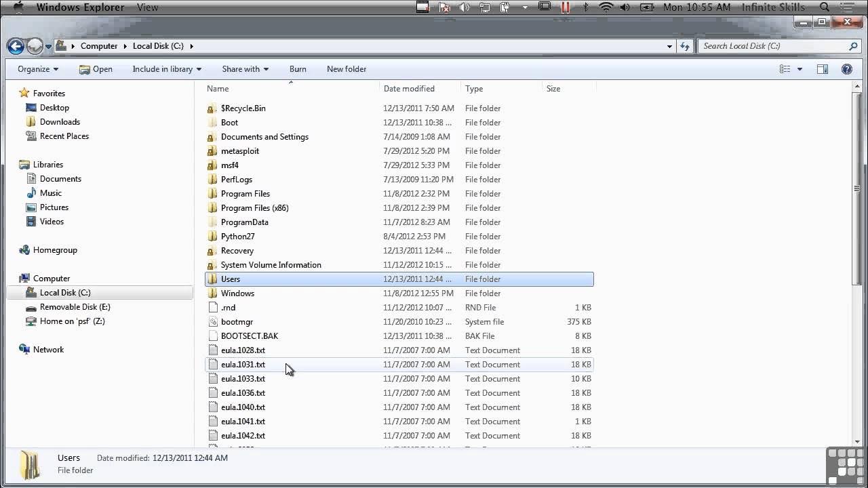This screenshot has height=488, width=868.
Task: Select the Python27 folder icon
Action: [212, 237]
